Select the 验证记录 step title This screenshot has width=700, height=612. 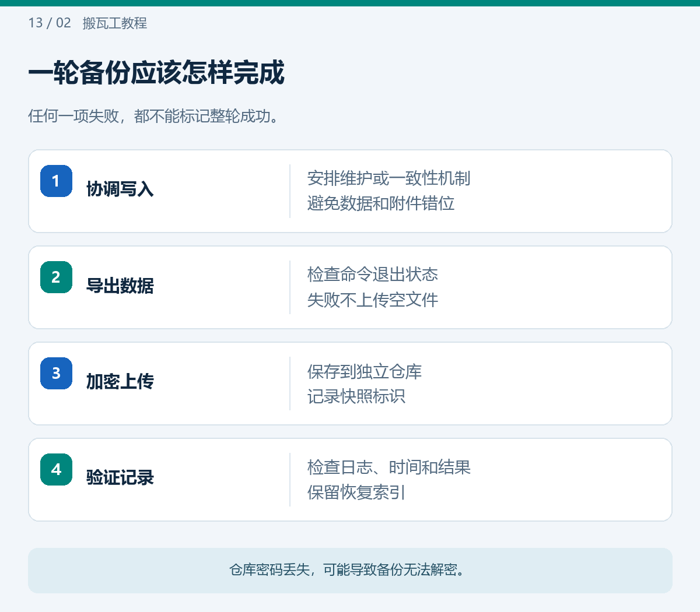click(120, 478)
